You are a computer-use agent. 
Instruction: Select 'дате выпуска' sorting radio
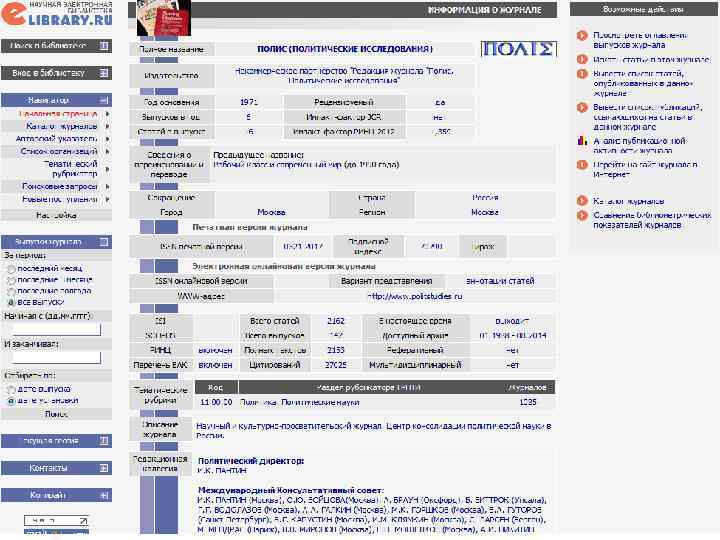tap(11, 389)
